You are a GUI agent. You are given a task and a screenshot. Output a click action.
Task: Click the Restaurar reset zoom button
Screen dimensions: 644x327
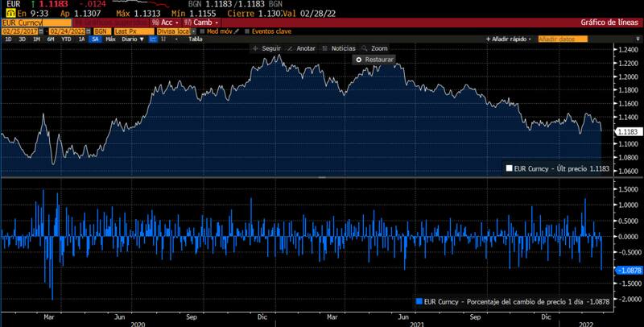(x=374, y=60)
